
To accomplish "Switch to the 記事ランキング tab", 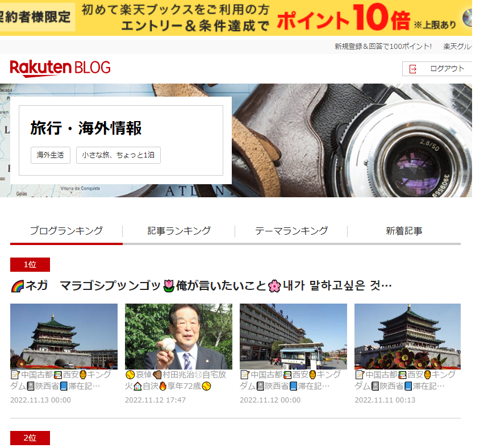I will click(x=179, y=231).
